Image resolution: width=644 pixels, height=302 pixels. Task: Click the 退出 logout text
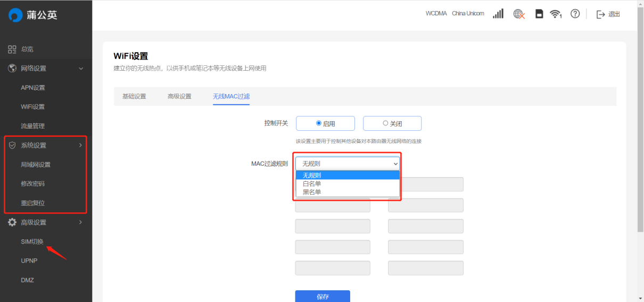pos(614,14)
